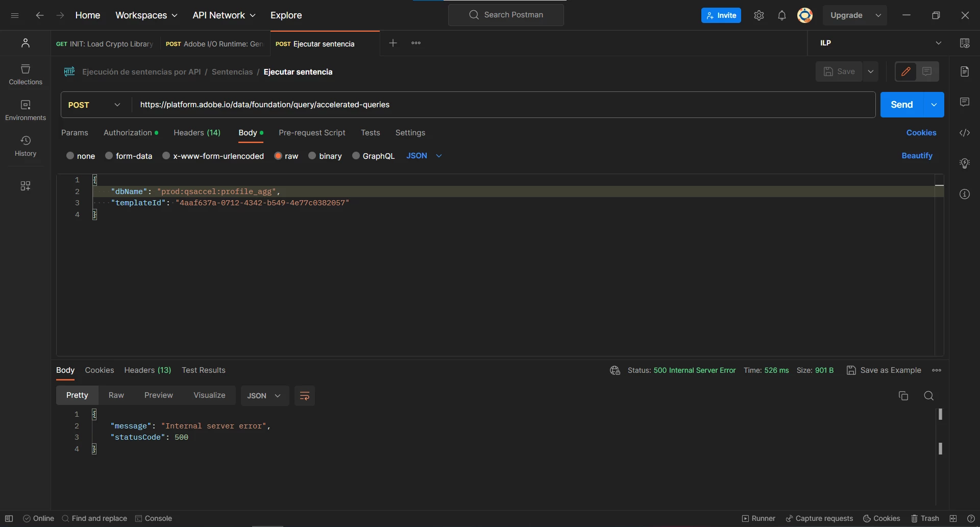
Task: Select the form-data body option
Action: pos(129,156)
